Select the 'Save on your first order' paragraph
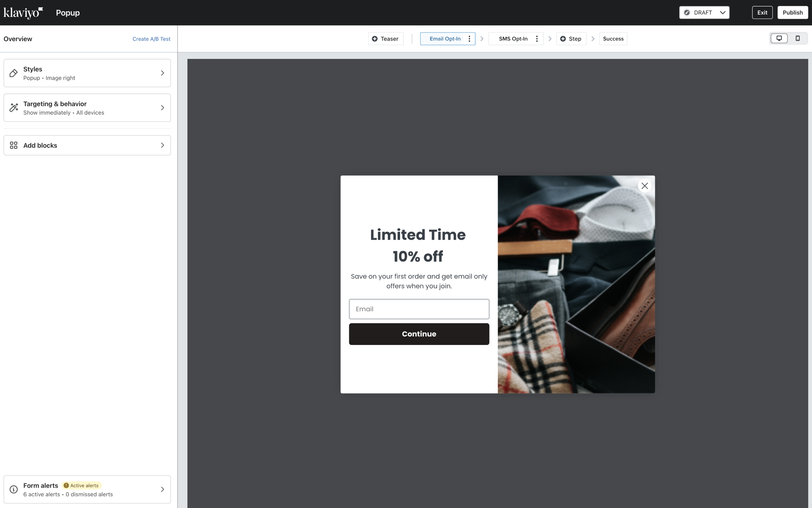This screenshot has height=508, width=812. pos(419,281)
